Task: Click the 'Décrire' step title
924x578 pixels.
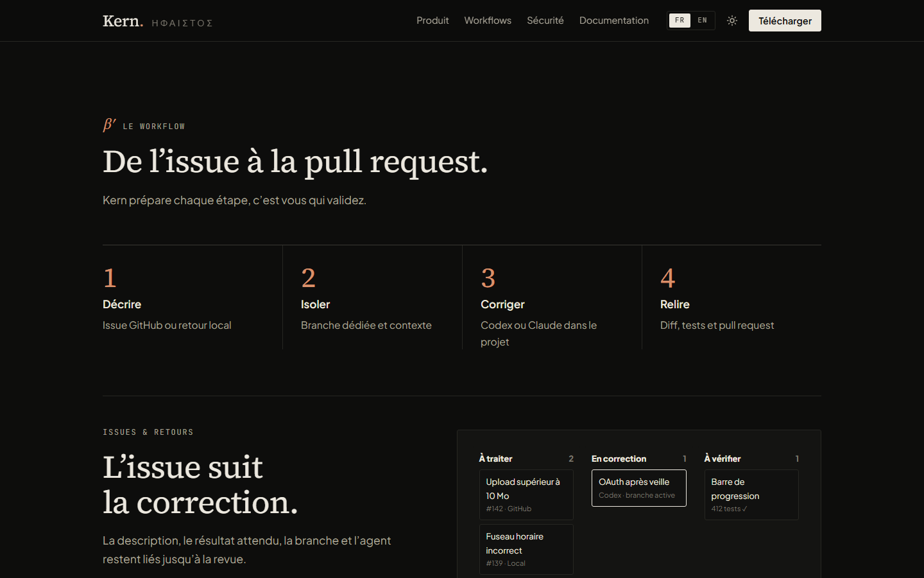Action: [122, 304]
